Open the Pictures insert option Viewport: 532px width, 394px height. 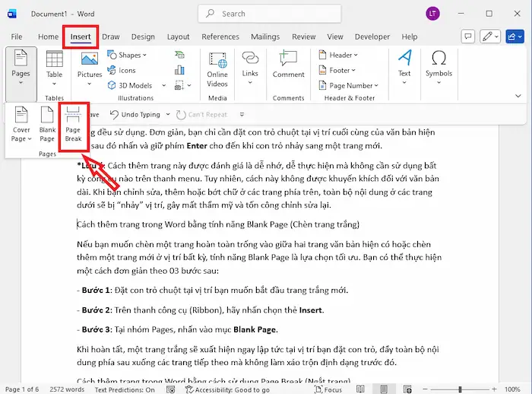pos(90,65)
